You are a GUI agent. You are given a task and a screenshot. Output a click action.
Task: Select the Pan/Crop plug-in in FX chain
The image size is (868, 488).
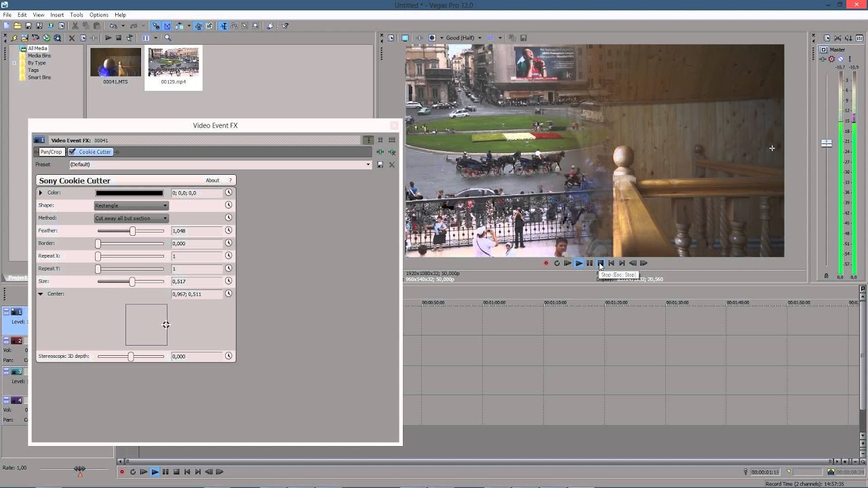(x=51, y=152)
